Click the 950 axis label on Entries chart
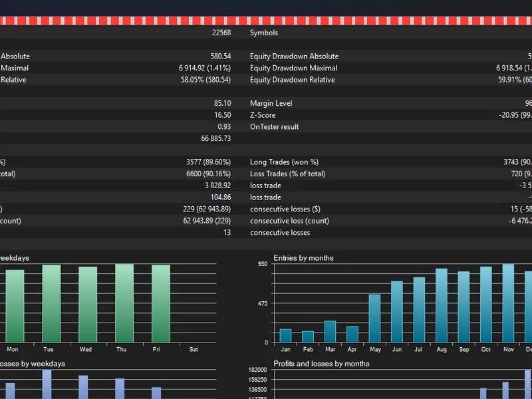 point(263,264)
